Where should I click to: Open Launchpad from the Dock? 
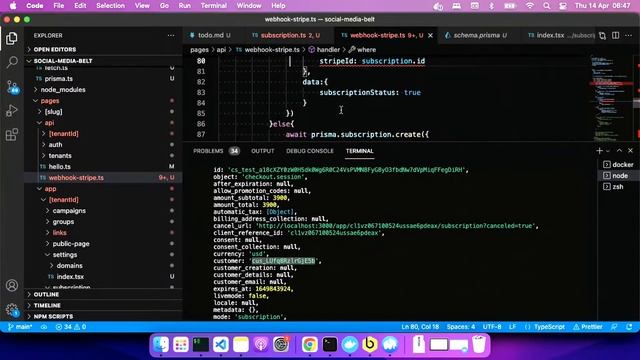(x=181, y=344)
